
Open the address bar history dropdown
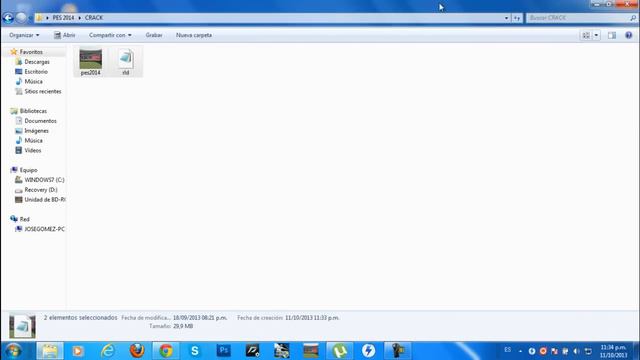[507, 18]
